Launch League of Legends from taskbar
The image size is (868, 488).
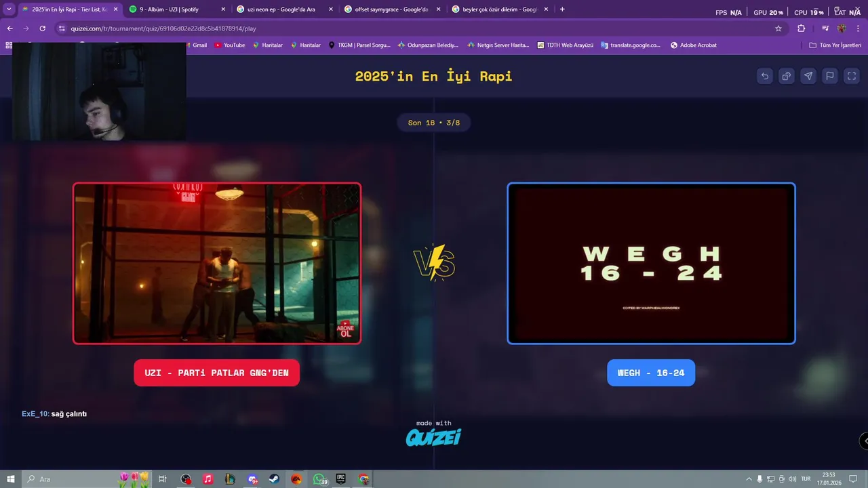point(230,479)
